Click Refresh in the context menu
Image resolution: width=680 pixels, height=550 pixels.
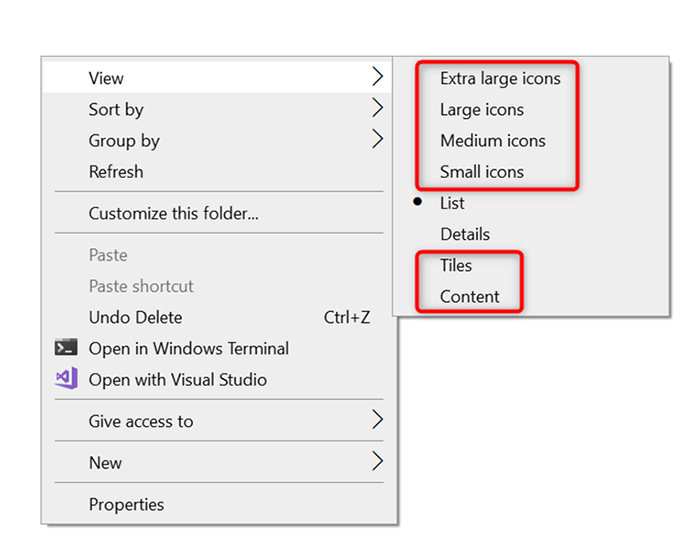[116, 172]
